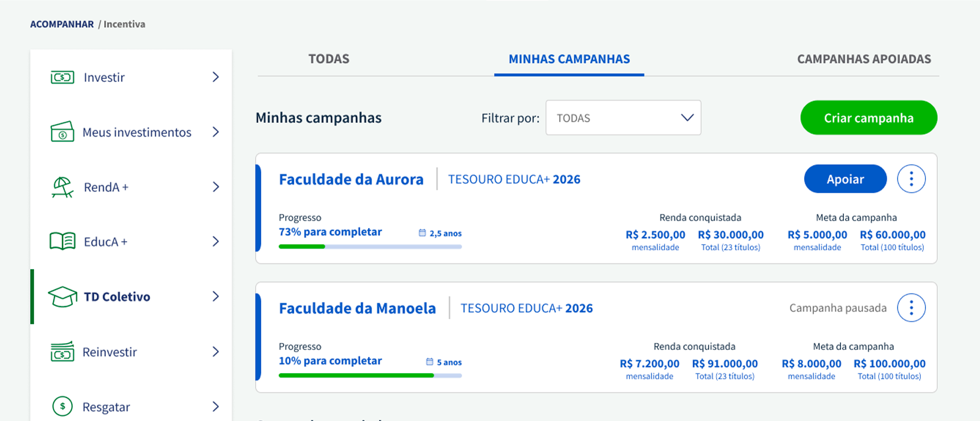The width and height of the screenshot is (980, 421).
Task: Expand the EducA+ chevron arrow
Action: (216, 241)
